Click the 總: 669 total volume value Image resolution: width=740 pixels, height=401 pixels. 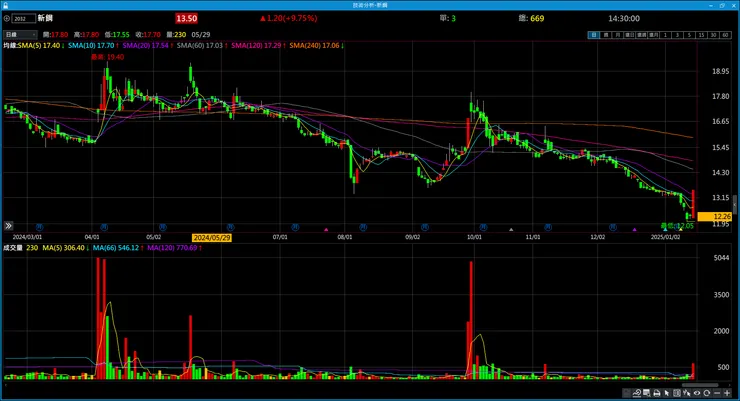[531, 18]
